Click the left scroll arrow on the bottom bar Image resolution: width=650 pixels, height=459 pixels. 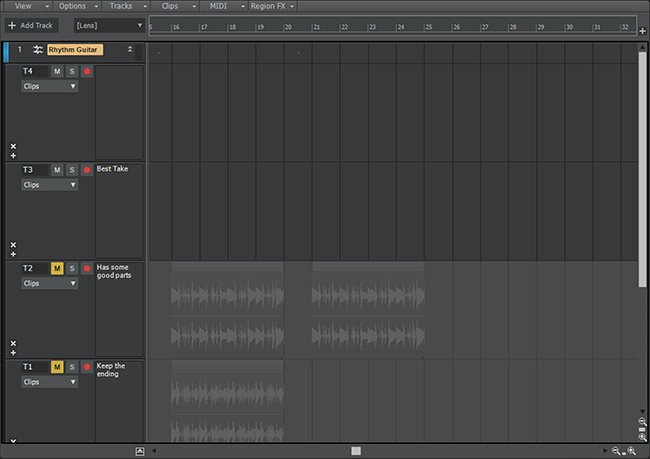pos(154,451)
